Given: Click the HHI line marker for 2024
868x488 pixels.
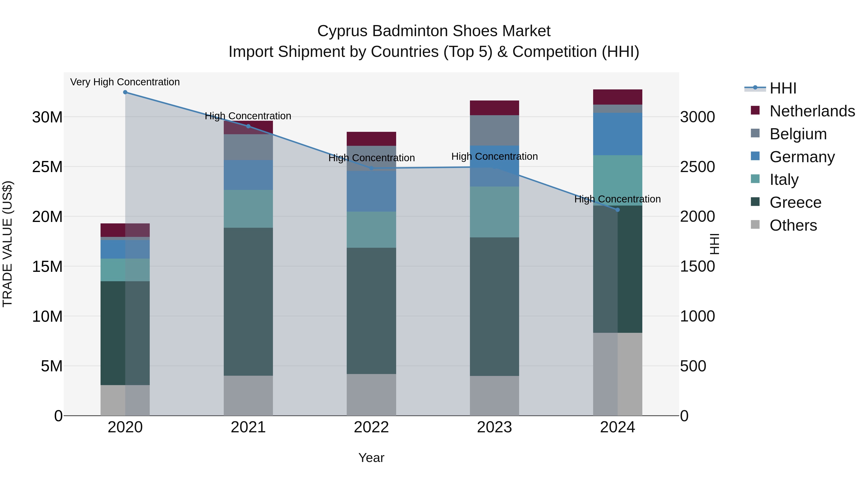Looking at the screenshot, I should [x=618, y=210].
